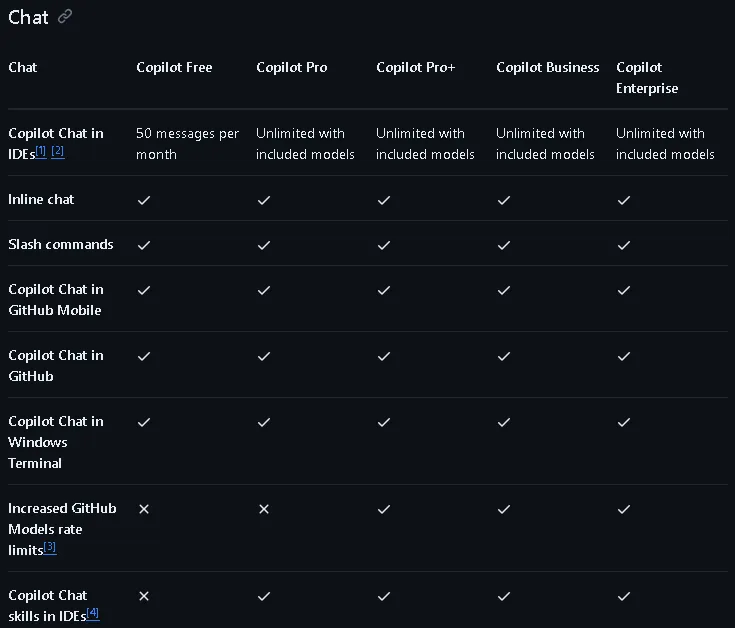
Task: Click GitHub Mobile chat checkmark under Copilot Pro+
Action: [384, 290]
